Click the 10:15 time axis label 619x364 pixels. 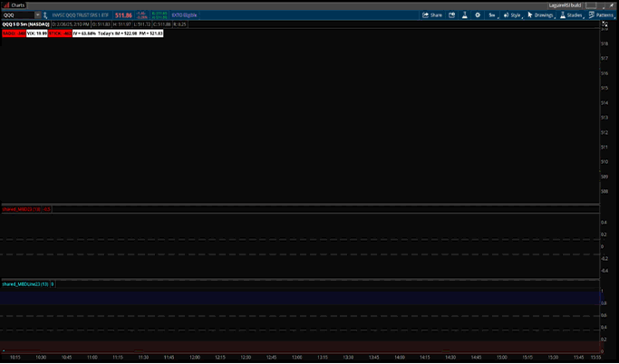click(15, 358)
